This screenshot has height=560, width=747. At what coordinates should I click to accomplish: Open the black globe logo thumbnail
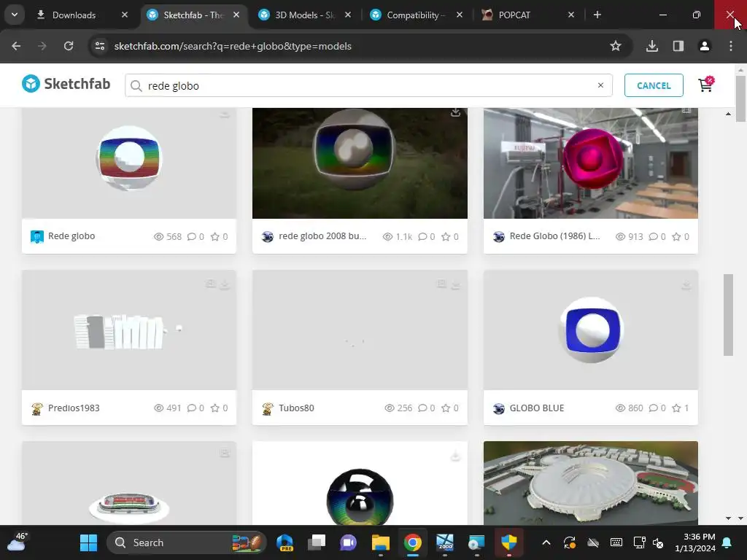point(360,483)
